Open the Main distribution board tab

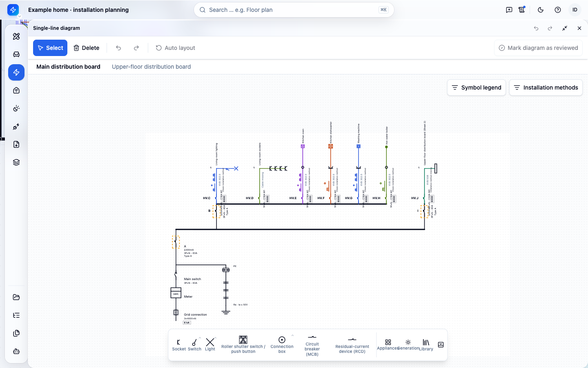click(68, 67)
